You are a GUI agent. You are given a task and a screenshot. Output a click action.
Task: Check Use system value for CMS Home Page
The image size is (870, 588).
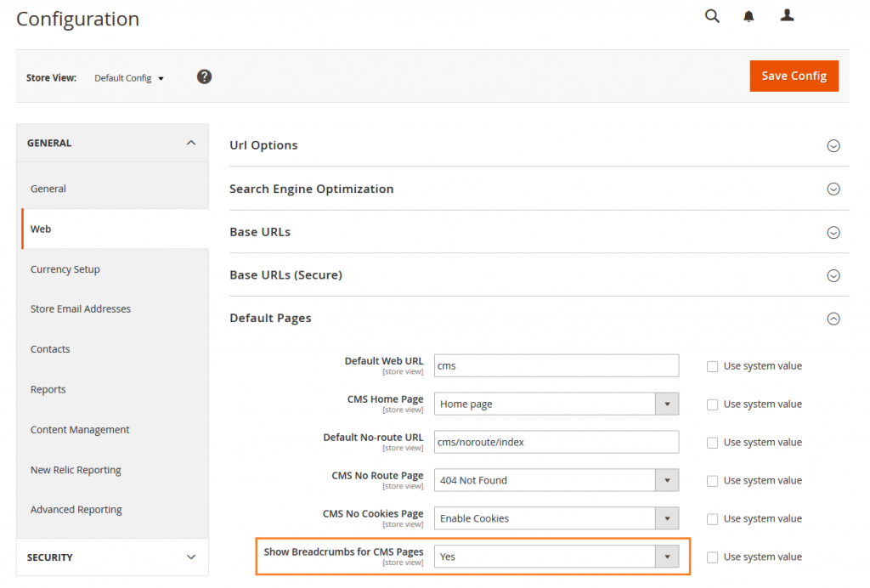coord(712,405)
